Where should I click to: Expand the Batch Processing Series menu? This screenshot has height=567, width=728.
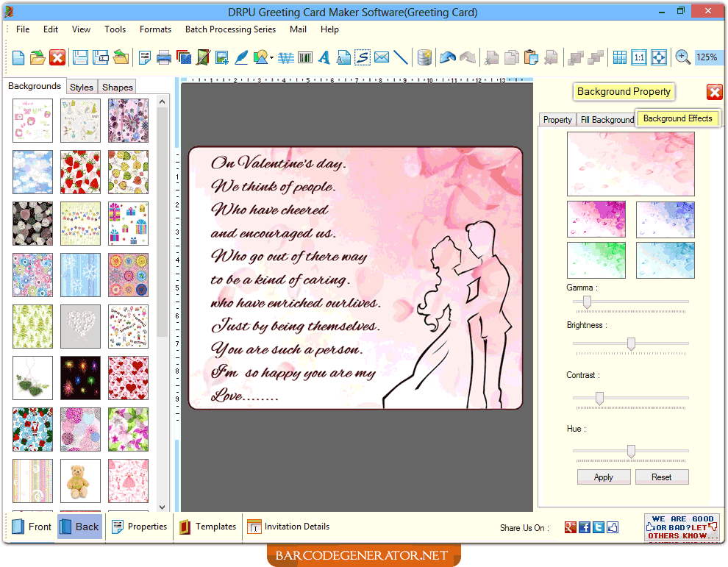pyautogui.click(x=230, y=29)
